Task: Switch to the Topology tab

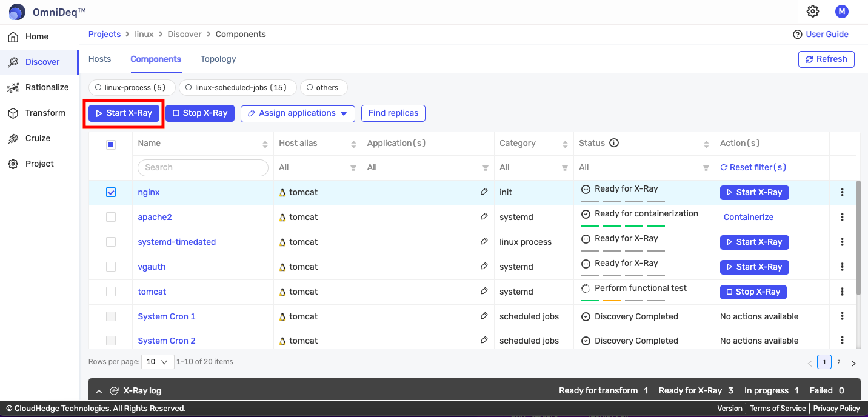Action: pyautogui.click(x=218, y=59)
